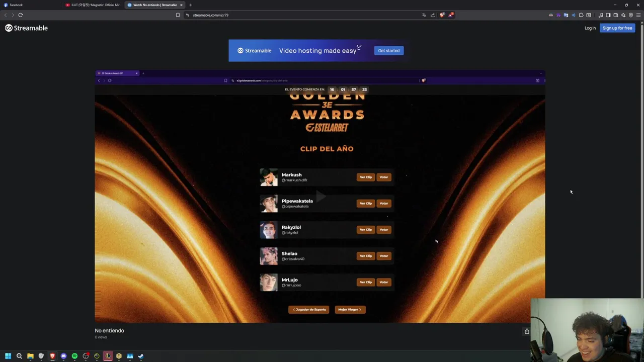Screen dimensions: 644x362
Task: Open the Brave Wallet icon
Action: [x=615, y=15]
